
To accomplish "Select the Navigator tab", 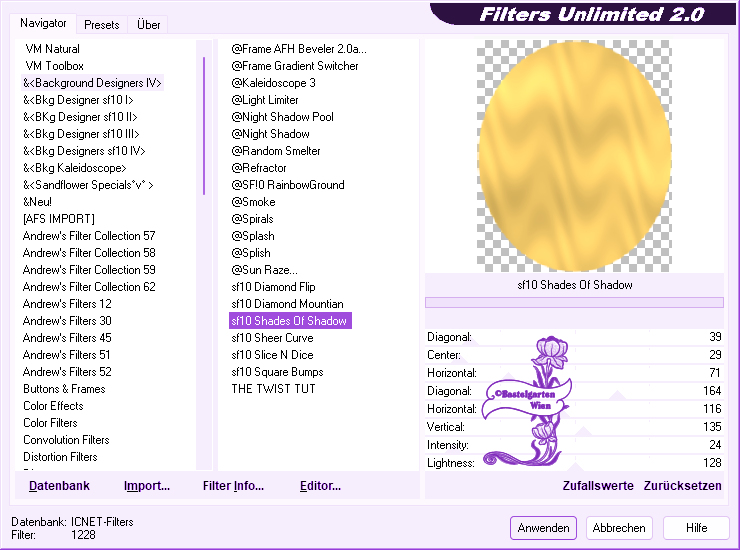I will coord(44,23).
